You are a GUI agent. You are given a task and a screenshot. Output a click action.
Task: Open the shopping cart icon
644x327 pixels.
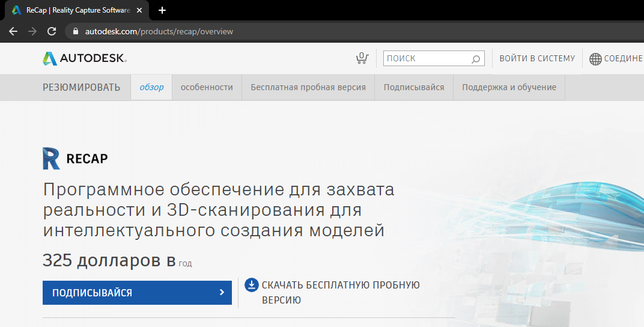[362, 58]
